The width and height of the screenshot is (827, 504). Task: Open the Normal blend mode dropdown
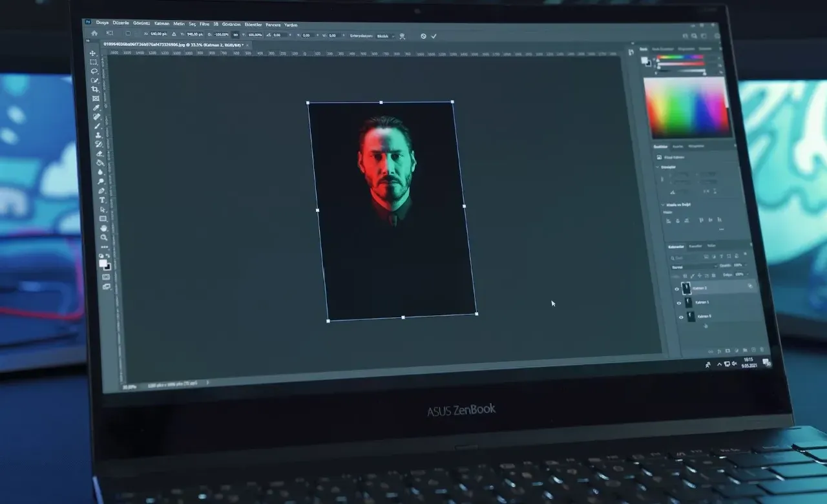pyautogui.click(x=693, y=266)
